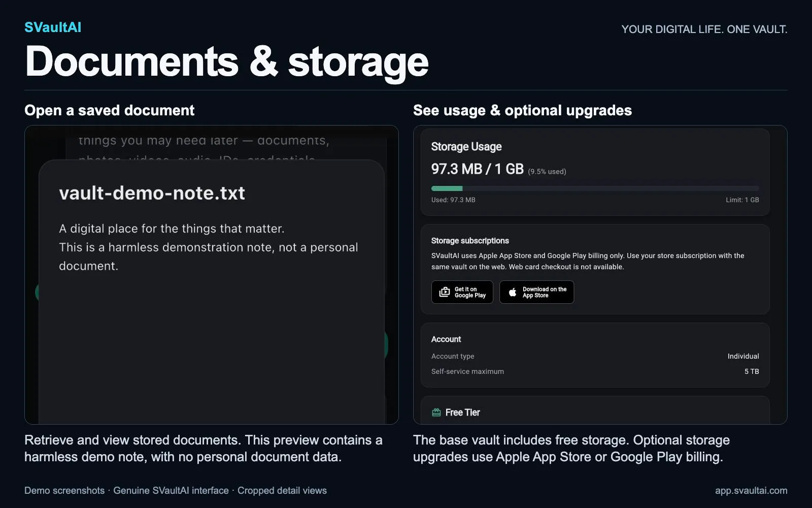Click the 9.5% used label
This screenshot has height=508, width=812.
(x=547, y=172)
